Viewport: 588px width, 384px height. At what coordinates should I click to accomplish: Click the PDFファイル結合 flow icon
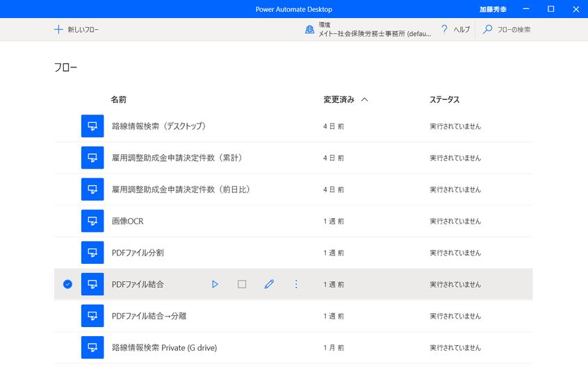pyautogui.click(x=92, y=284)
